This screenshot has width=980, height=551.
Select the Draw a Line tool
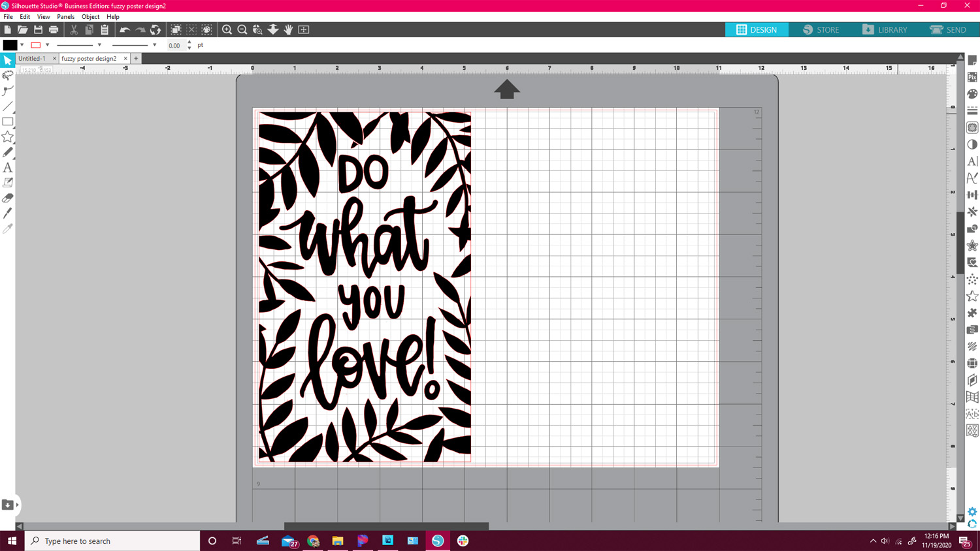coord(8,106)
